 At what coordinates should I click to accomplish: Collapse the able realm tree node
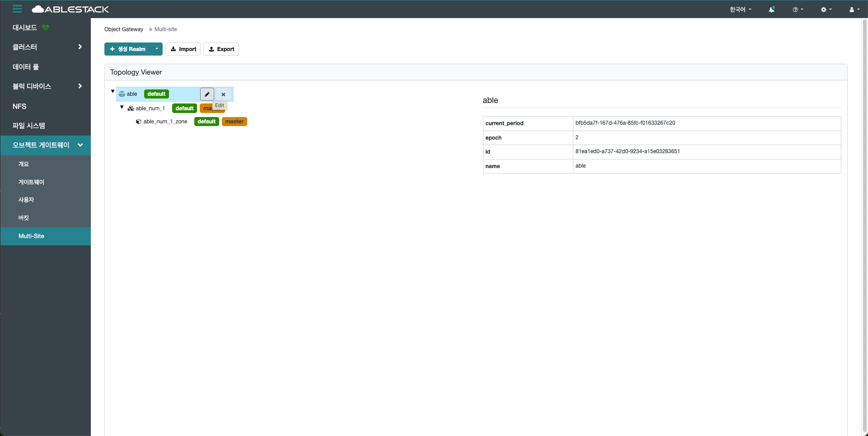coord(113,91)
